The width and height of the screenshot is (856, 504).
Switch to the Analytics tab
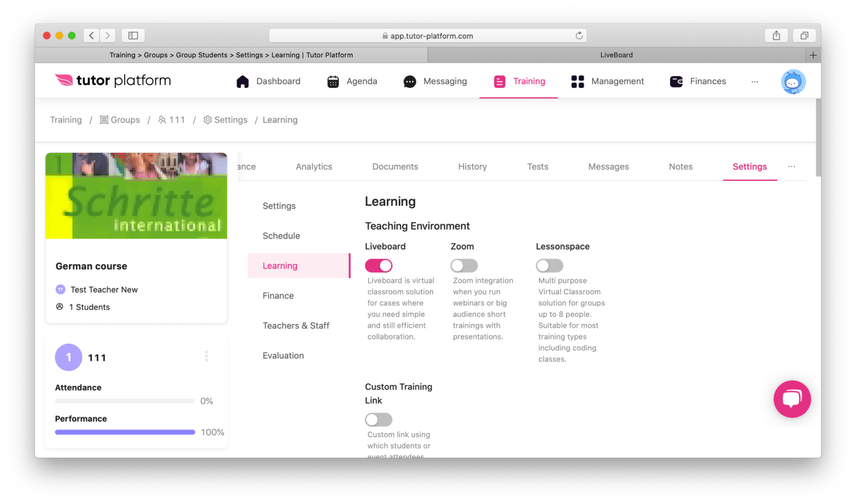pyautogui.click(x=313, y=166)
